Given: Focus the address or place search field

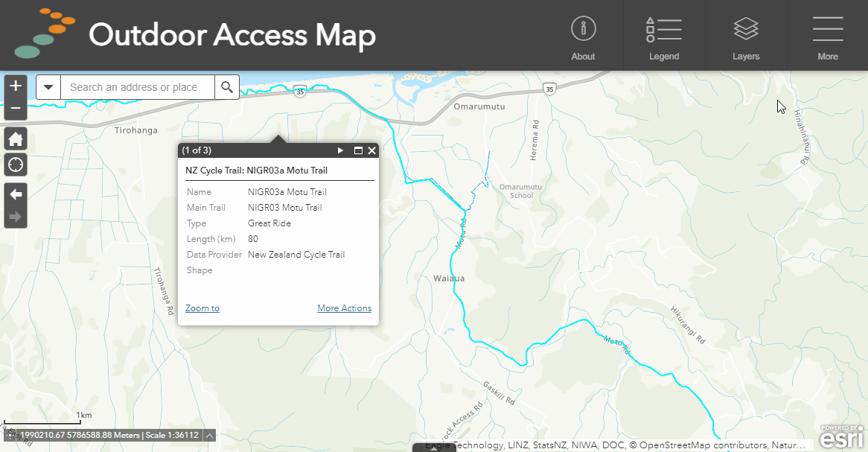Looking at the screenshot, I should (x=137, y=87).
